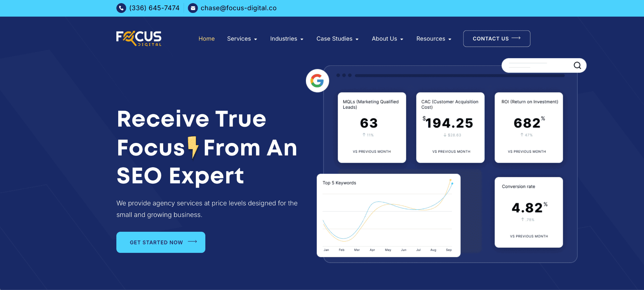
Task: Expand the Resources dropdown arrow
Action: (x=450, y=39)
